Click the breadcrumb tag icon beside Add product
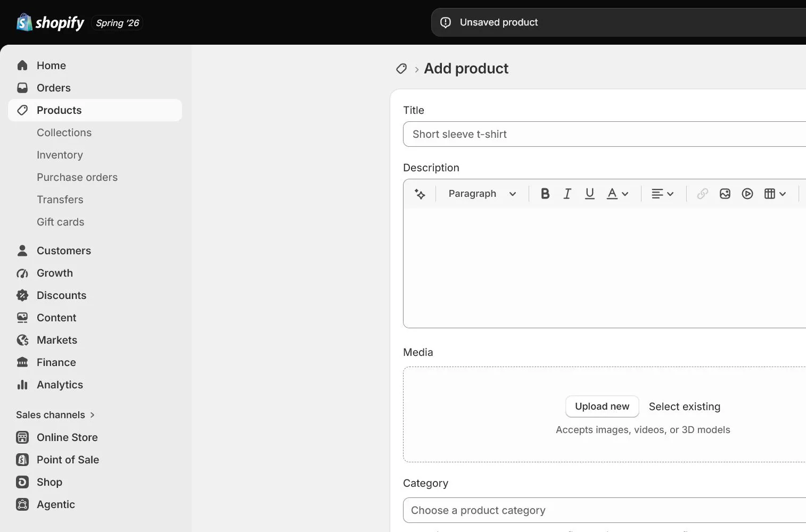806x532 pixels. tap(401, 69)
